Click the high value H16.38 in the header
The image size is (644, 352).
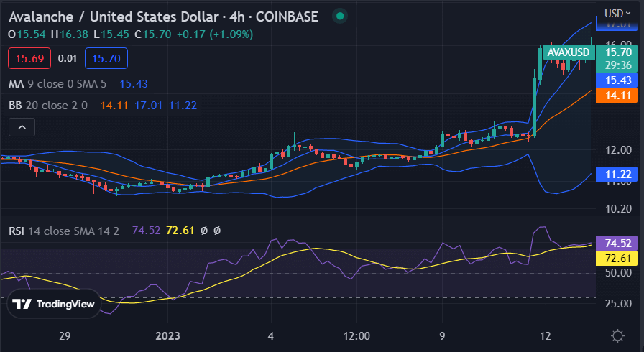pos(70,34)
